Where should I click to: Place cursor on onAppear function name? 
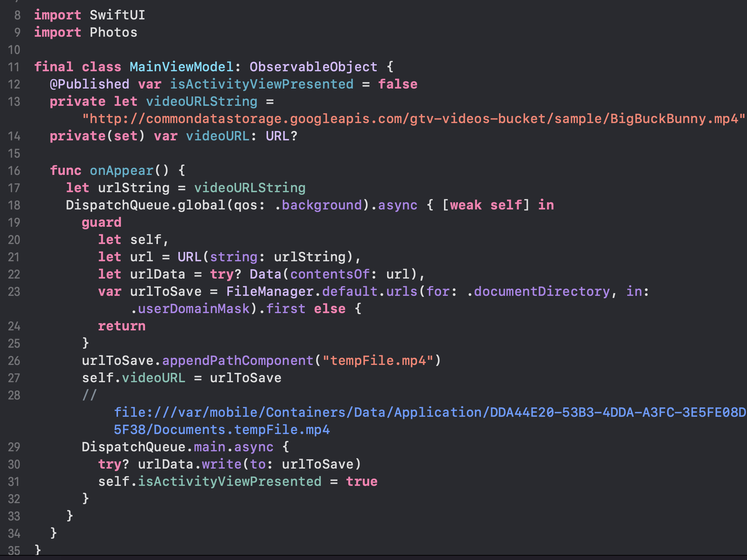click(x=122, y=171)
